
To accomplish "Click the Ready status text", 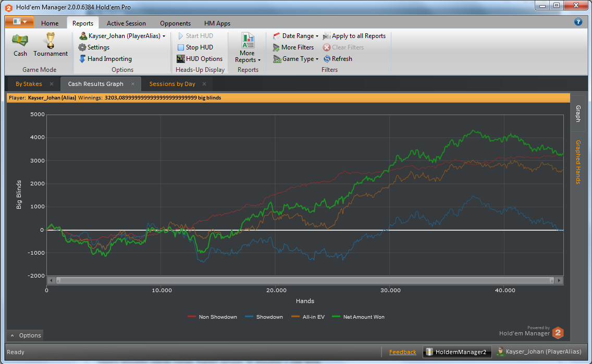I will click(16, 352).
